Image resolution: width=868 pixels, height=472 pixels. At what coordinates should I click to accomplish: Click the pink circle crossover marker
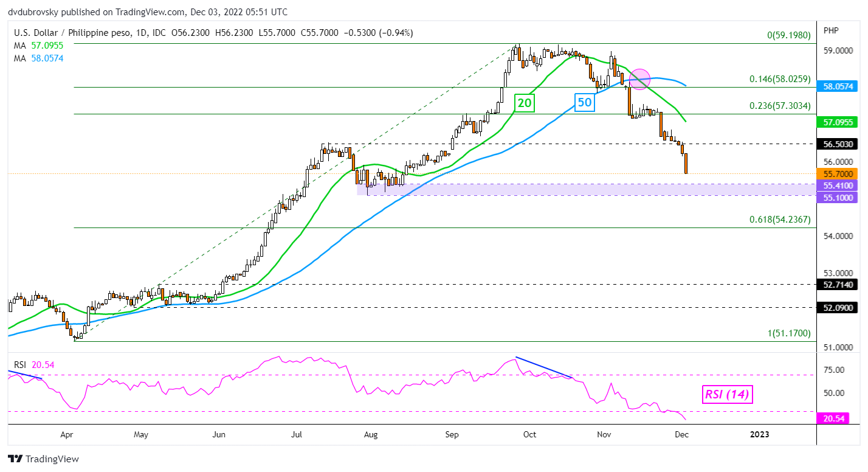coord(641,78)
